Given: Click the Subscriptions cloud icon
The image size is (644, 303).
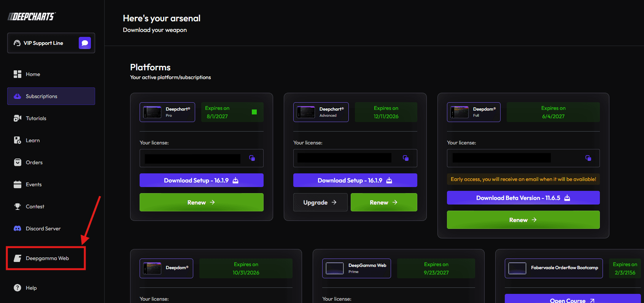Looking at the screenshot, I should [x=17, y=96].
